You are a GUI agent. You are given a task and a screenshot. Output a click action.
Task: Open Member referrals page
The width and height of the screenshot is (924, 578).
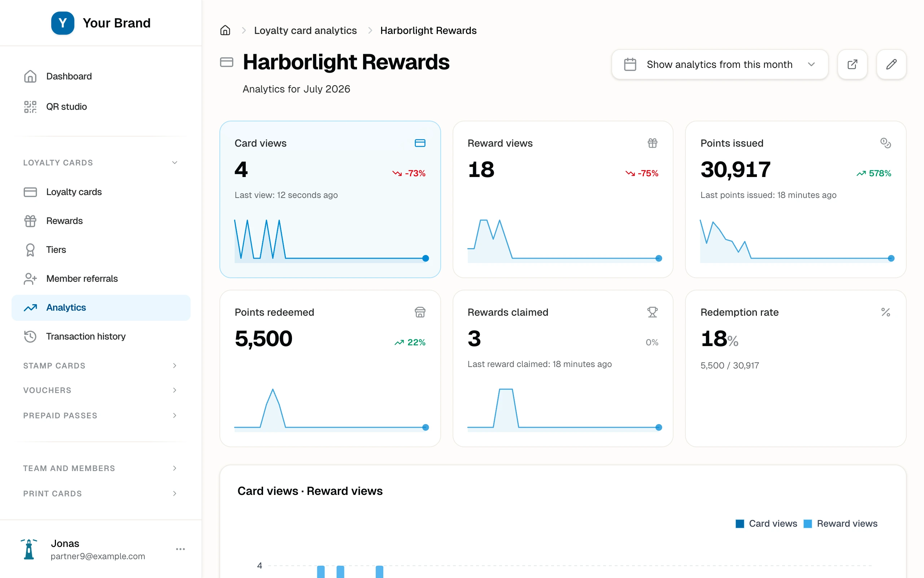tap(101, 279)
